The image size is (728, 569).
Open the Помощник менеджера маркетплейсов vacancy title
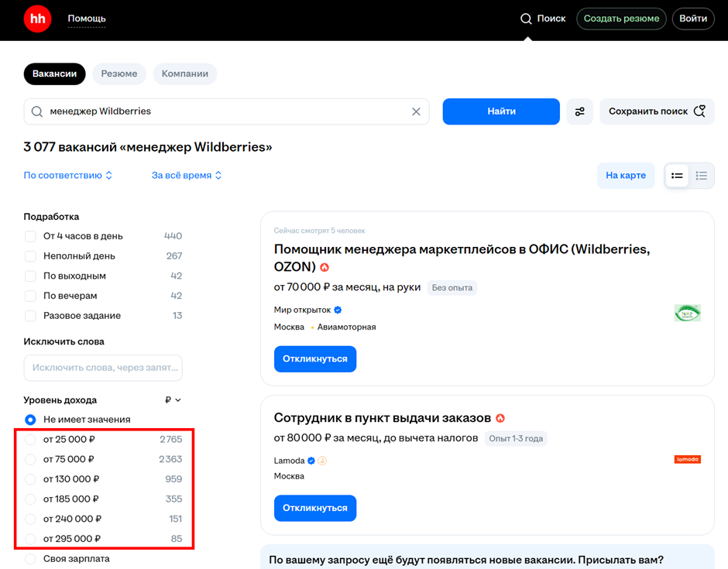462,258
